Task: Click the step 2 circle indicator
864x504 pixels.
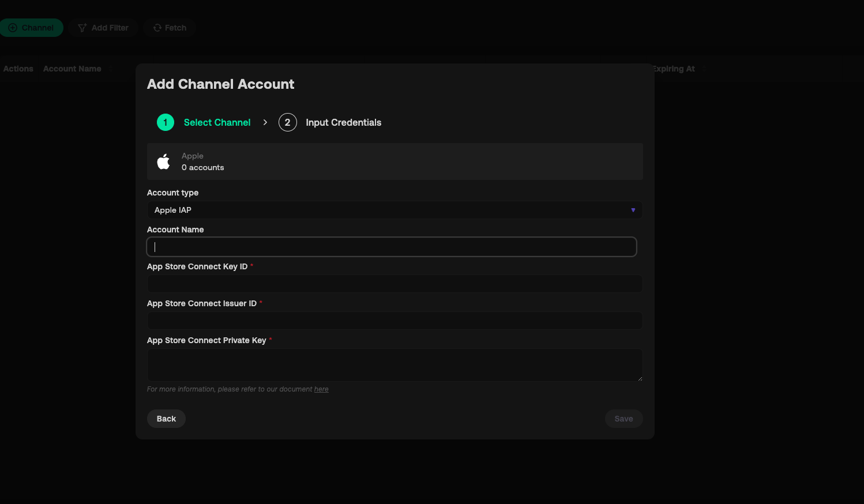Action: point(288,122)
